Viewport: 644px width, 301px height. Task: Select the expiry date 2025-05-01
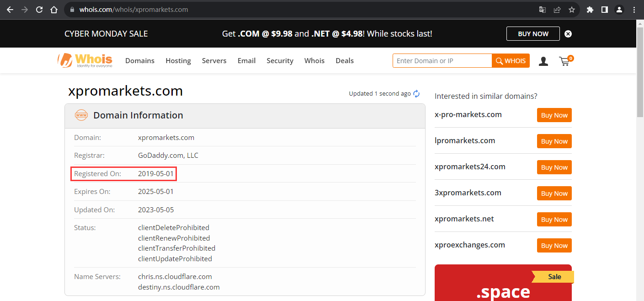156,192
